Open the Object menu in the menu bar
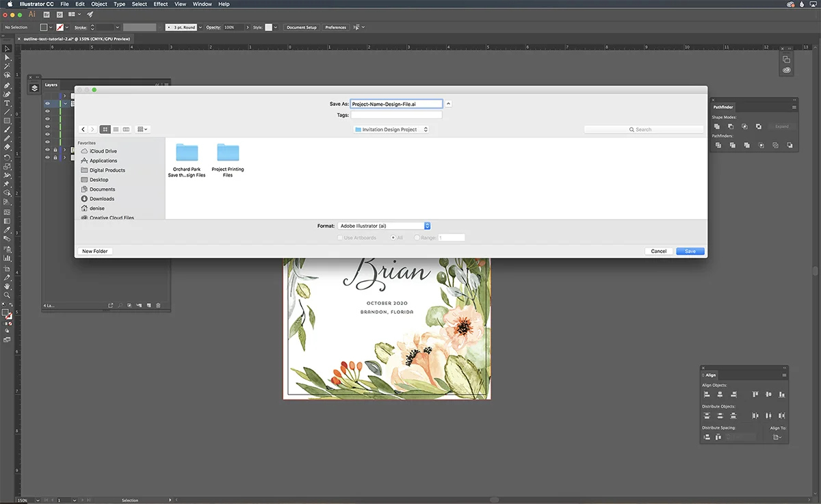The width and height of the screenshot is (821, 504). click(99, 4)
